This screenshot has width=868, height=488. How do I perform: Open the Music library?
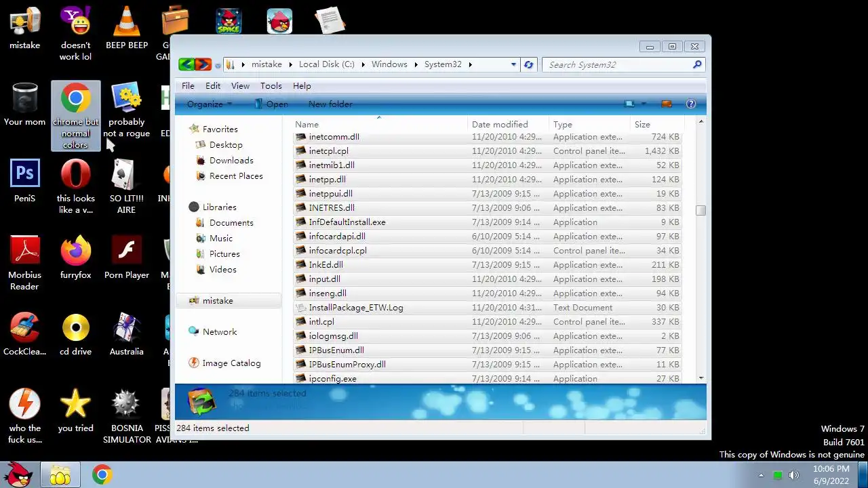coord(221,239)
